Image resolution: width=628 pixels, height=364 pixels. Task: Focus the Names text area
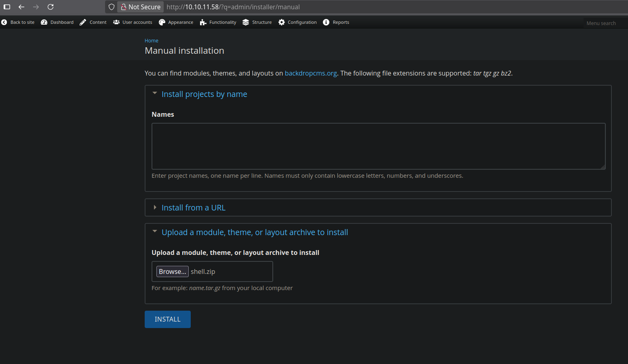(378, 146)
